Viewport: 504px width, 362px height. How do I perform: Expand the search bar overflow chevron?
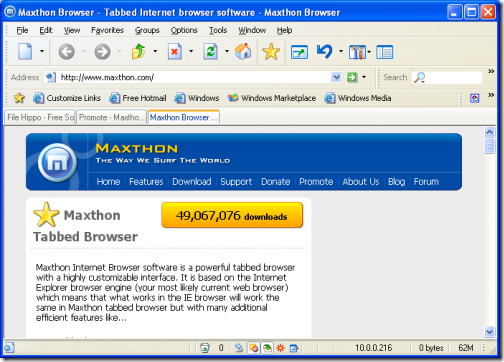tap(491, 71)
